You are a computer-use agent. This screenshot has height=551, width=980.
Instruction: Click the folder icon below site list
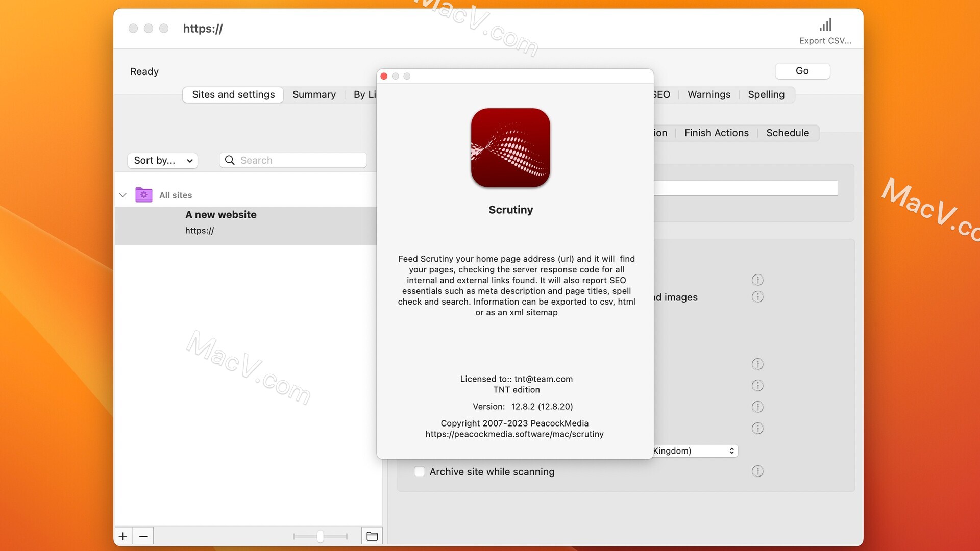click(372, 536)
